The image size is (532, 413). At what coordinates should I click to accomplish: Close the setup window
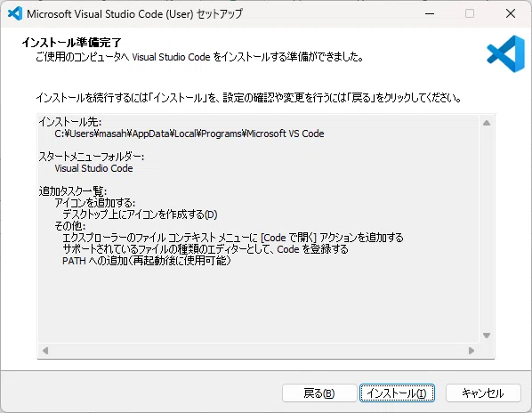(x=511, y=13)
